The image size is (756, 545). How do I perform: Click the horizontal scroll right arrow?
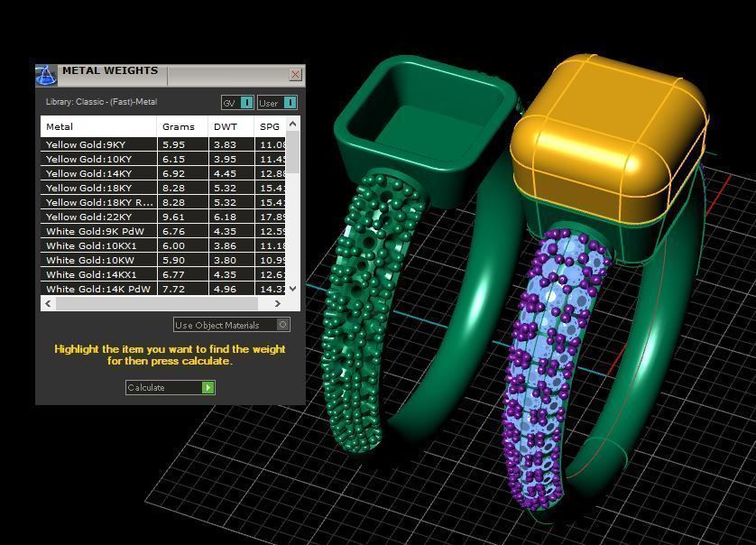277,303
